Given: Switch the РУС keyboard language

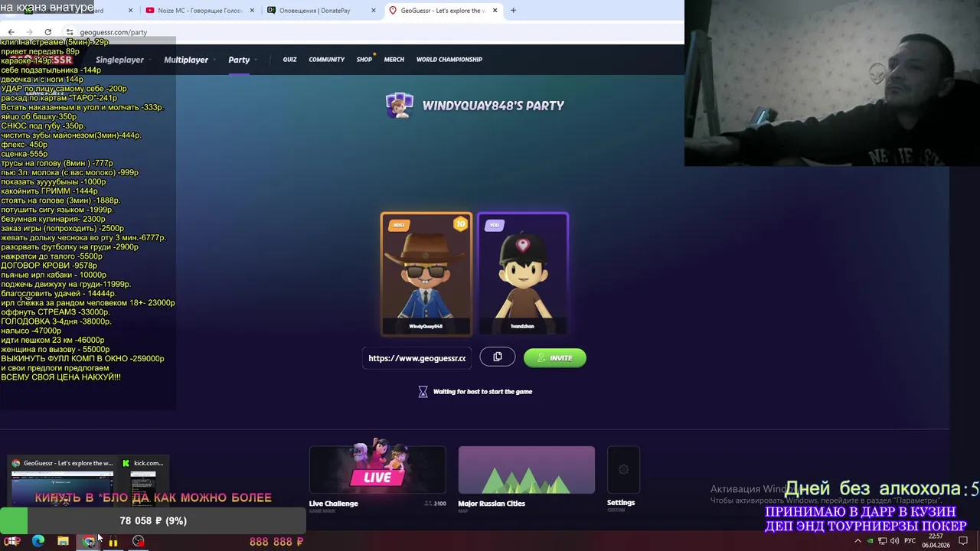Looking at the screenshot, I should (x=910, y=541).
